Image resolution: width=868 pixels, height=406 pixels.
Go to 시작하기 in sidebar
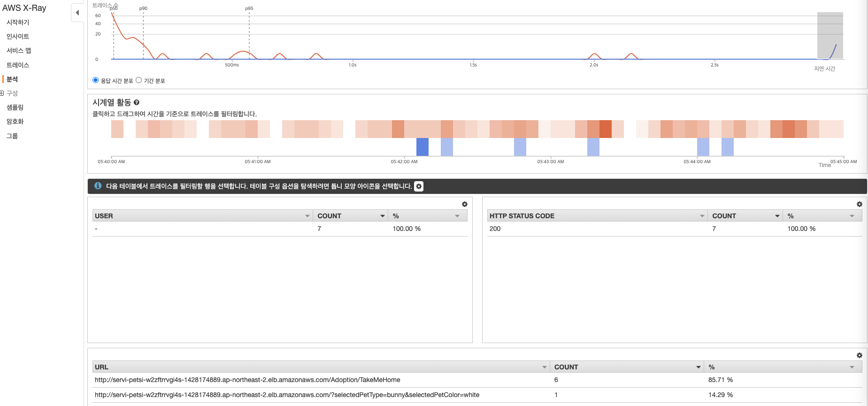click(18, 23)
